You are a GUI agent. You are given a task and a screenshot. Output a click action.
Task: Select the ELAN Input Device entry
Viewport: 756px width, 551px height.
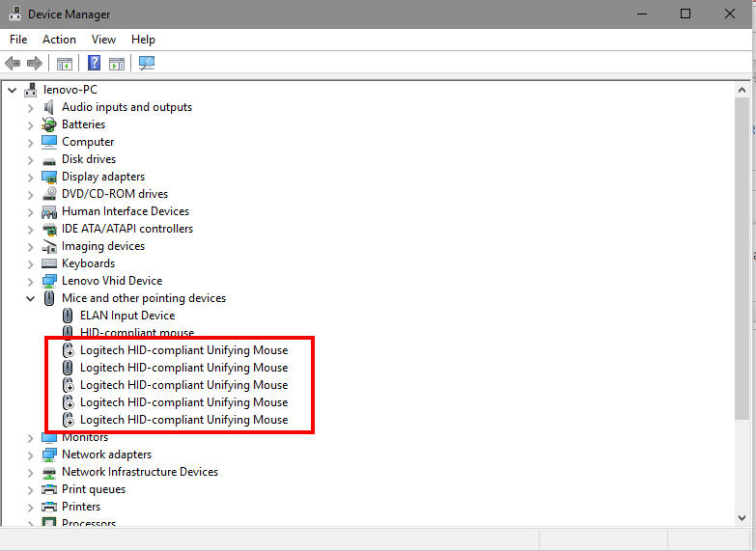pyautogui.click(x=126, y=316)
